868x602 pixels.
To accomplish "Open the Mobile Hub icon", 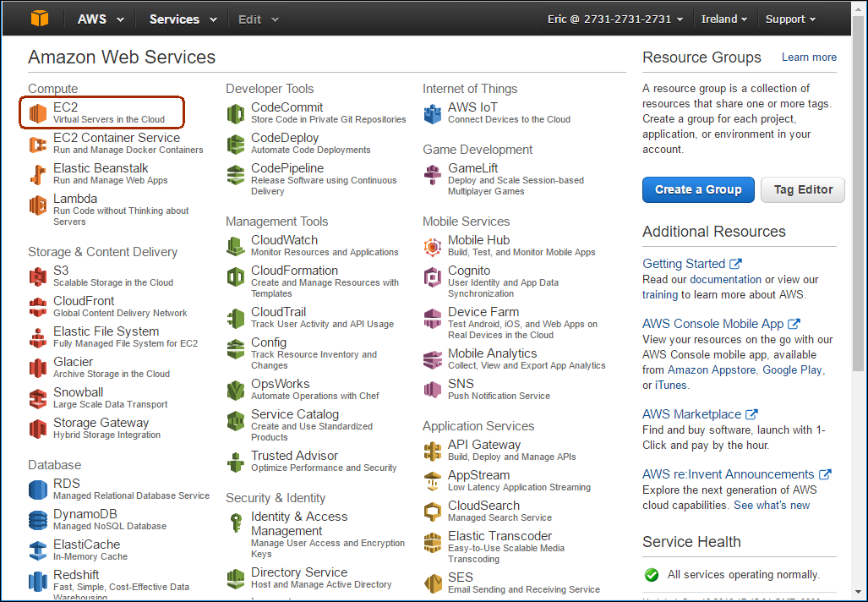I will point(433,246).
